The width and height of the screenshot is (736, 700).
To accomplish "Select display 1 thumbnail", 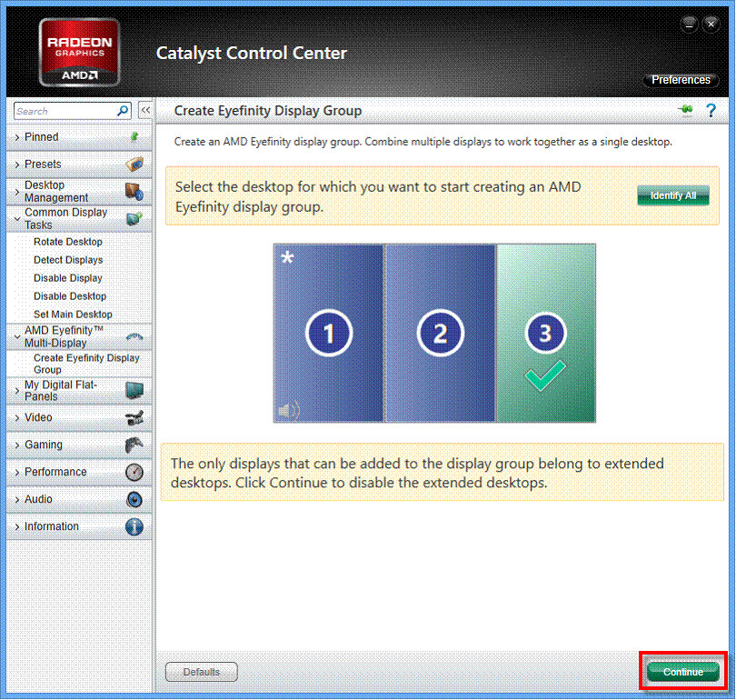I will click(x=328, y=333).
